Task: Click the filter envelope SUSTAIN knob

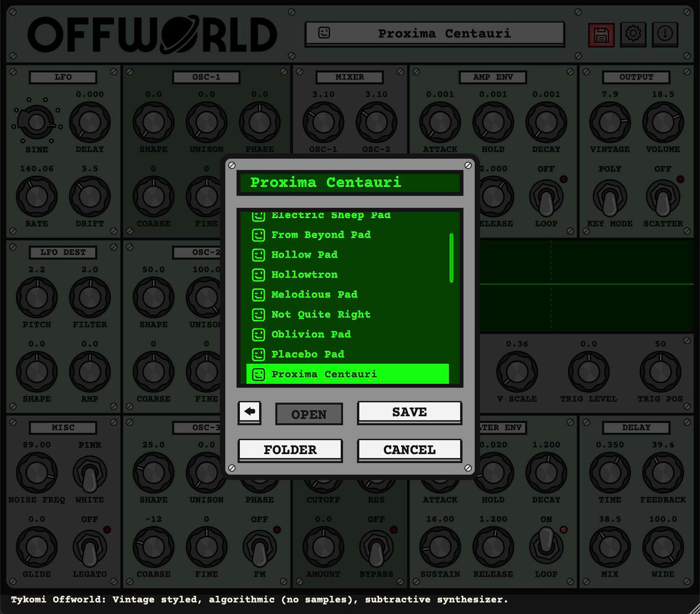Action: click(x=440, y=547)
